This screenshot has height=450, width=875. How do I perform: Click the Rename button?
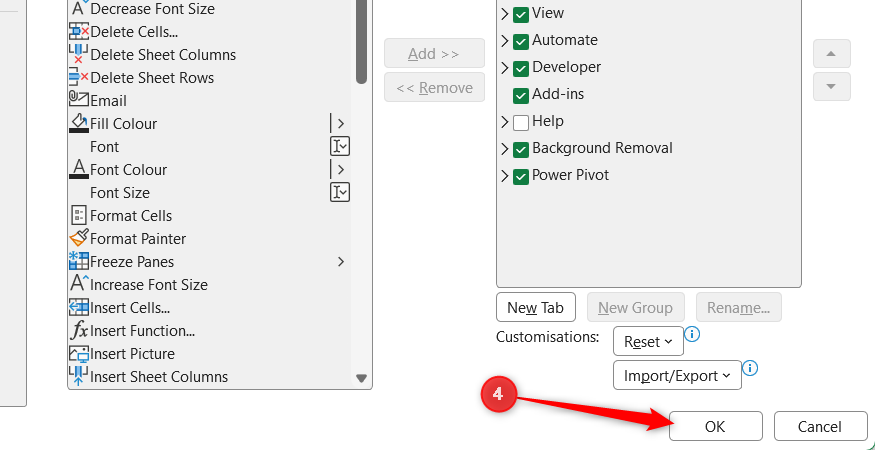pyautogui.click(x=738, y=307)
